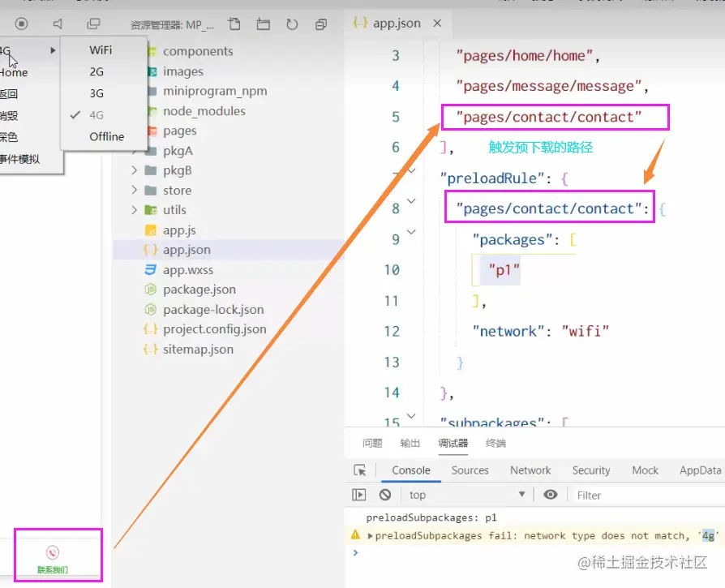This screenshot has height=588, width=725.
Task: Open the top context dropdown
Action: click(x=467, y=495)
